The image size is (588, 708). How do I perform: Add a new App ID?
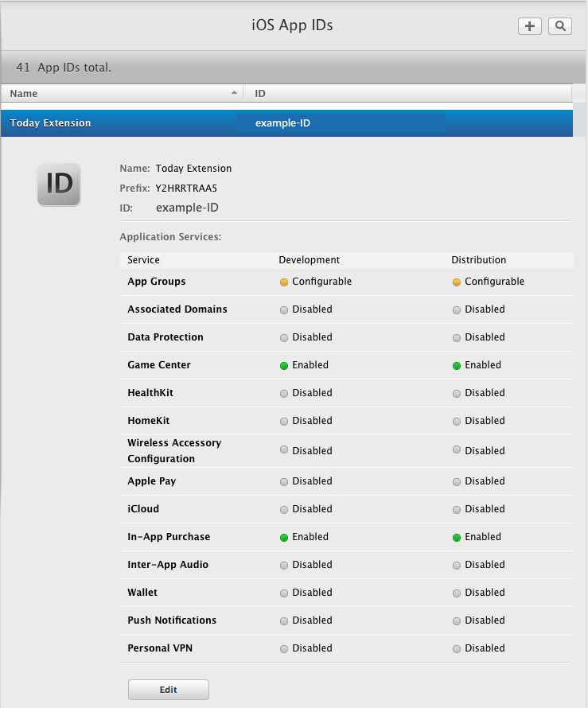tap(529, 26)
